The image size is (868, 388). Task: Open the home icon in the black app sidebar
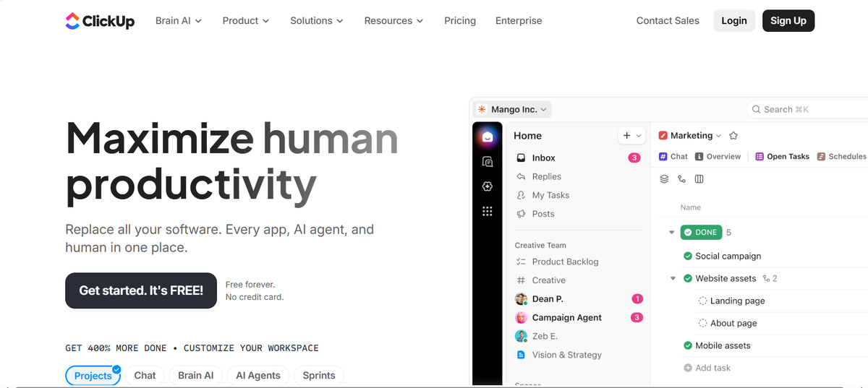coord(488,137)
